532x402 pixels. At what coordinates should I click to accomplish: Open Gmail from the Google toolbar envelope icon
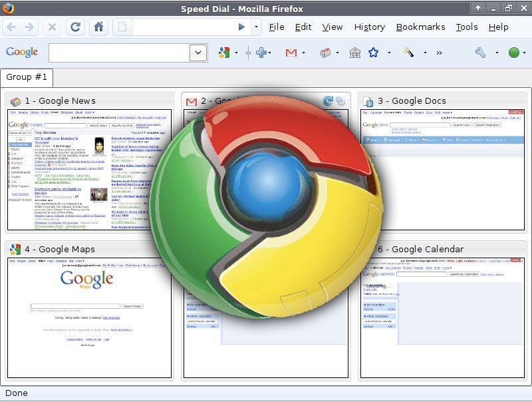[x=291, y=53]
